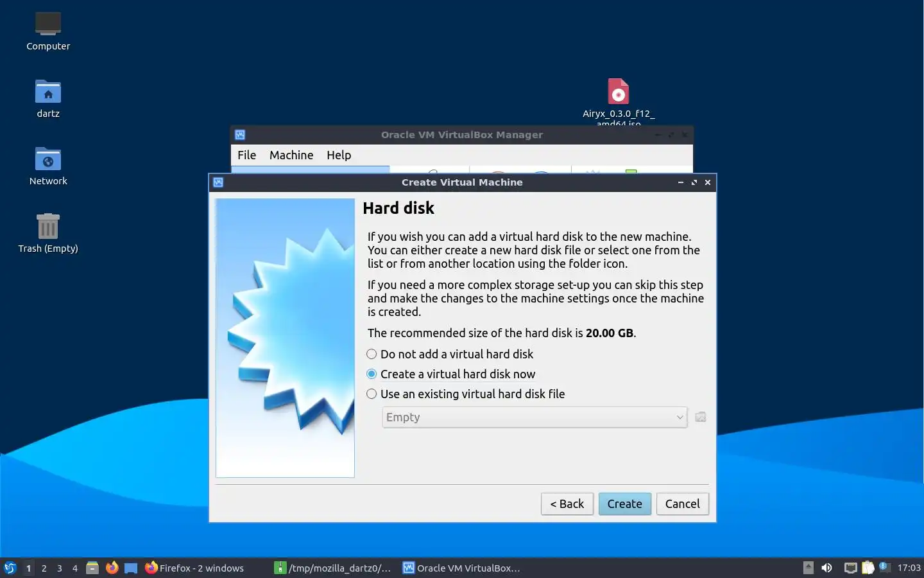Open the Network desktop icon
The height and width of the screenshot is (578, 924).
tap(48, 166)
